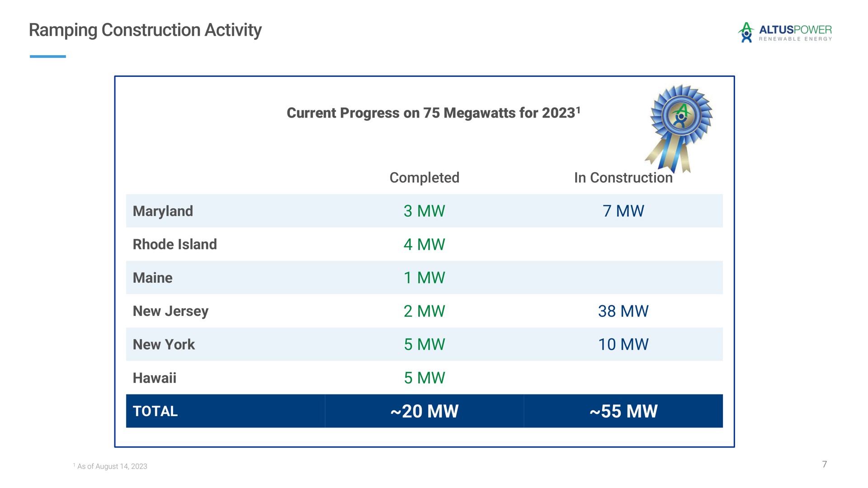The image size is (868, 488).
Task: Click the page number 7
Action: point(825,465)
